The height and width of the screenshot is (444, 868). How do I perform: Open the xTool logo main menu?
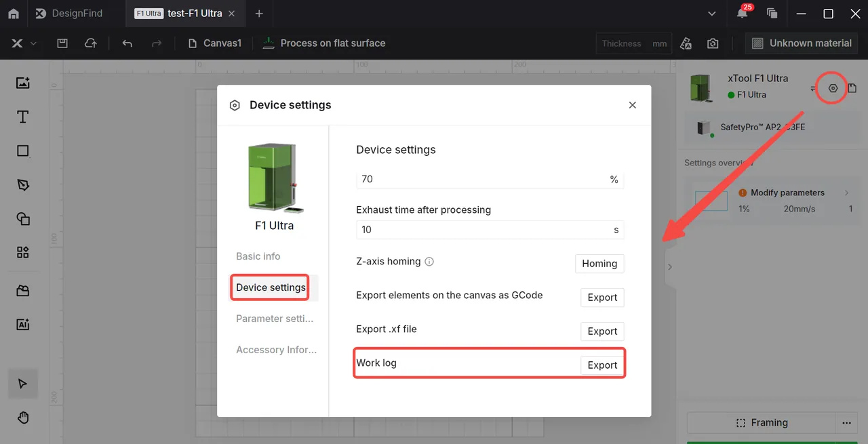coord(23,43)
